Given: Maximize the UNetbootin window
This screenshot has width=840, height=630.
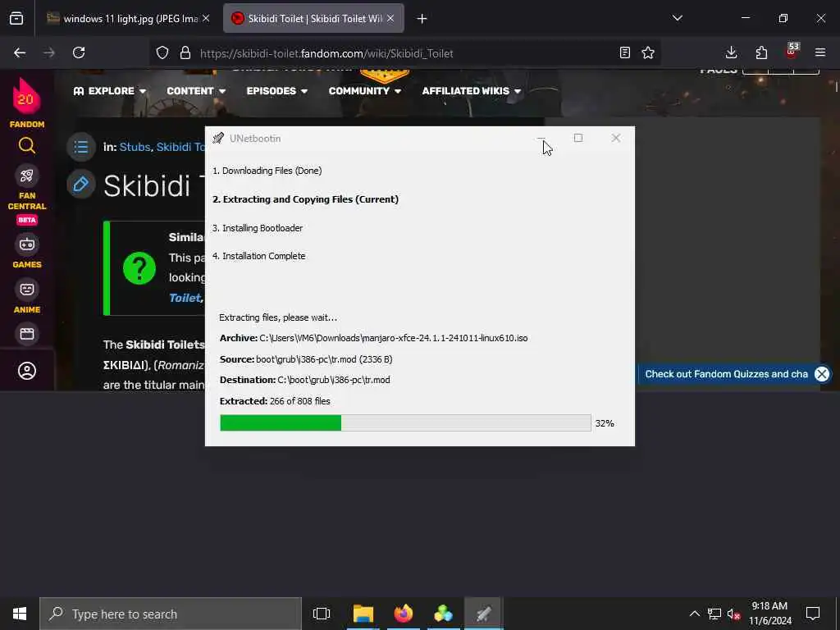Looking at the screenshot, I should point(578,138).
